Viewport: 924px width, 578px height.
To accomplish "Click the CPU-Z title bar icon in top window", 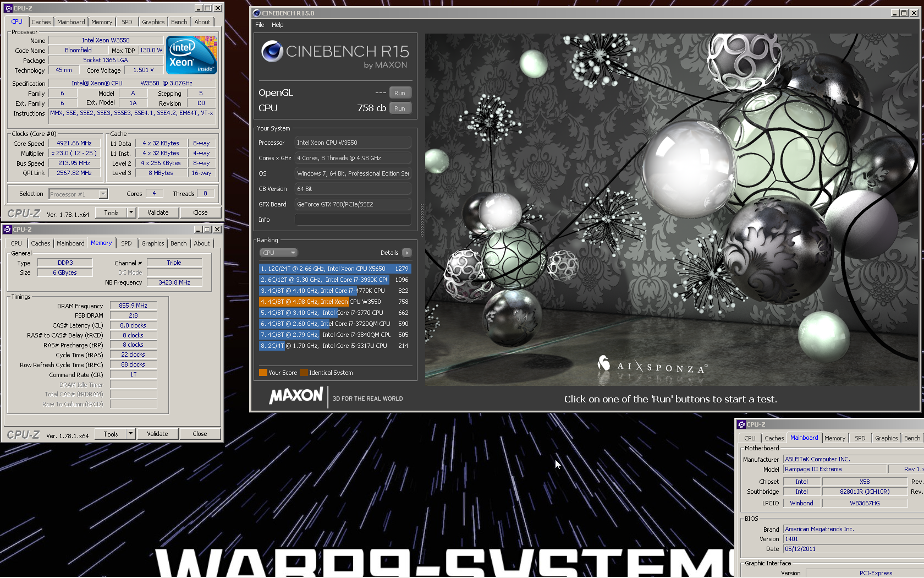I will coord(8,8).
